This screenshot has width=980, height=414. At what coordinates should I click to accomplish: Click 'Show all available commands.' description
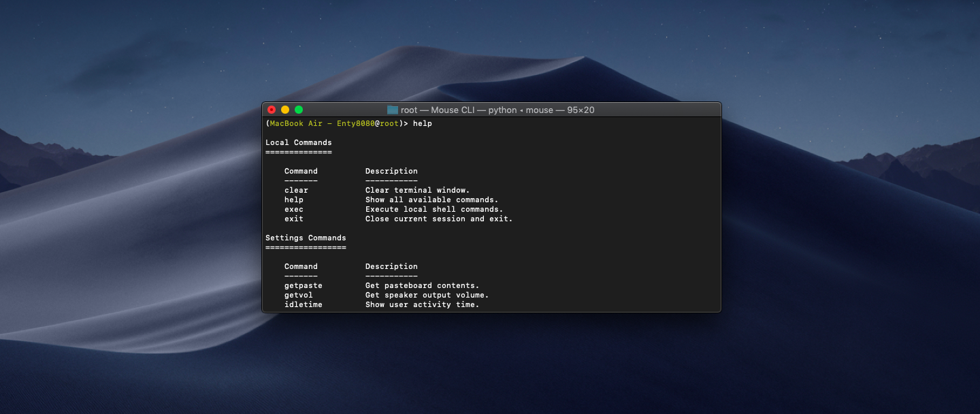tap(432, 200)
